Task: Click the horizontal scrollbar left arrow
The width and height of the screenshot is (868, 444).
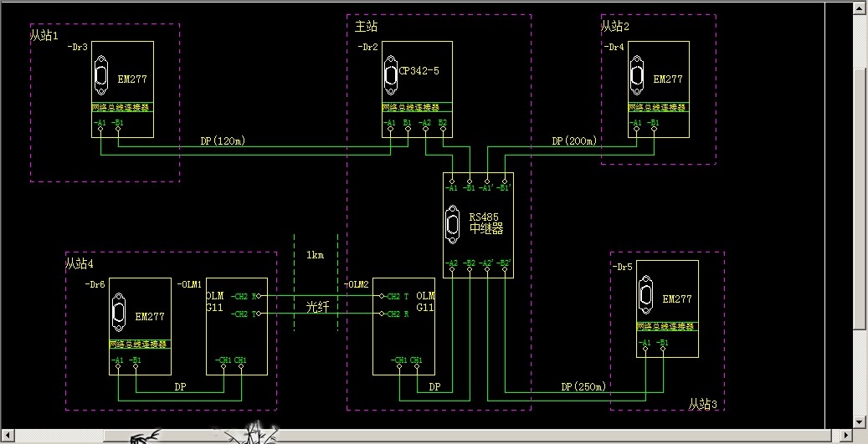Action: click(7, 436)
